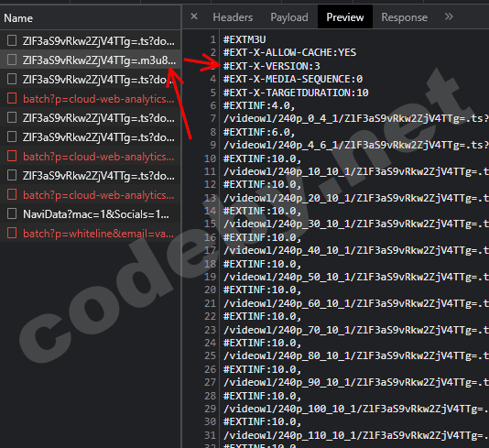
Task: Click the /videowl/240p_40_10_1 segment path
Action: pos(356,250)
